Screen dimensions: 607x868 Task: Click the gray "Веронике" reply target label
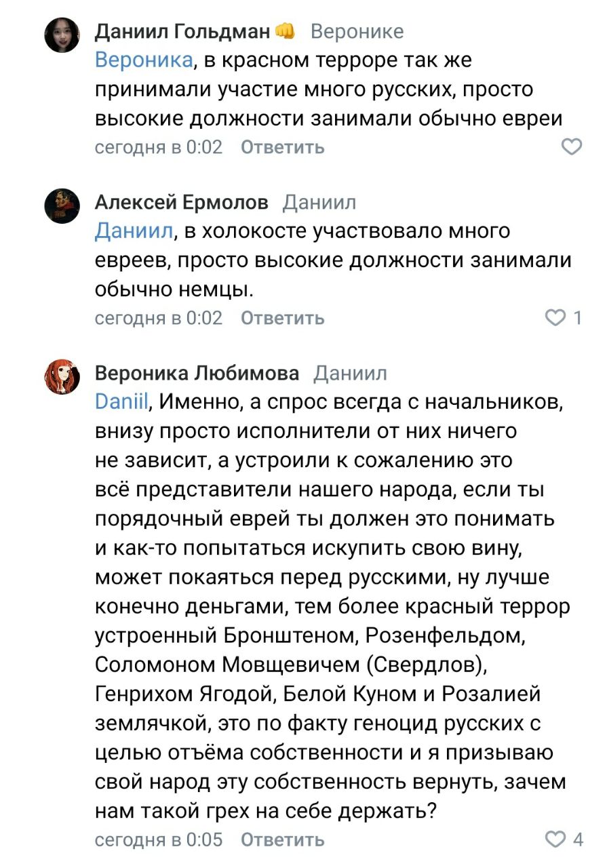click(x=357, y=31)
